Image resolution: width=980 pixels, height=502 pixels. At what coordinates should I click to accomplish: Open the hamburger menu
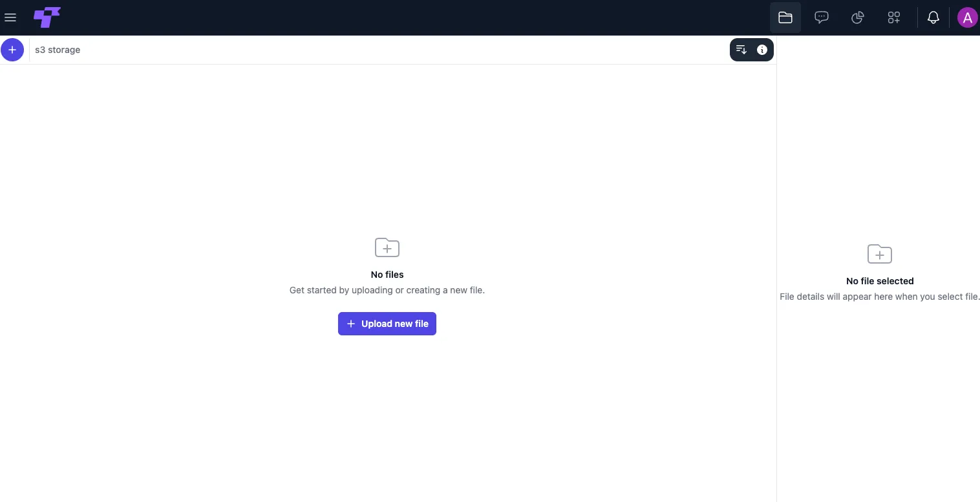pyautogui.click(x=10, y=17)
